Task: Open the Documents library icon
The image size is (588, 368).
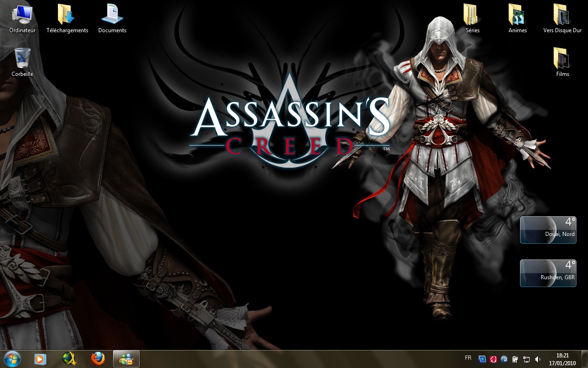Action: [112, 18]
